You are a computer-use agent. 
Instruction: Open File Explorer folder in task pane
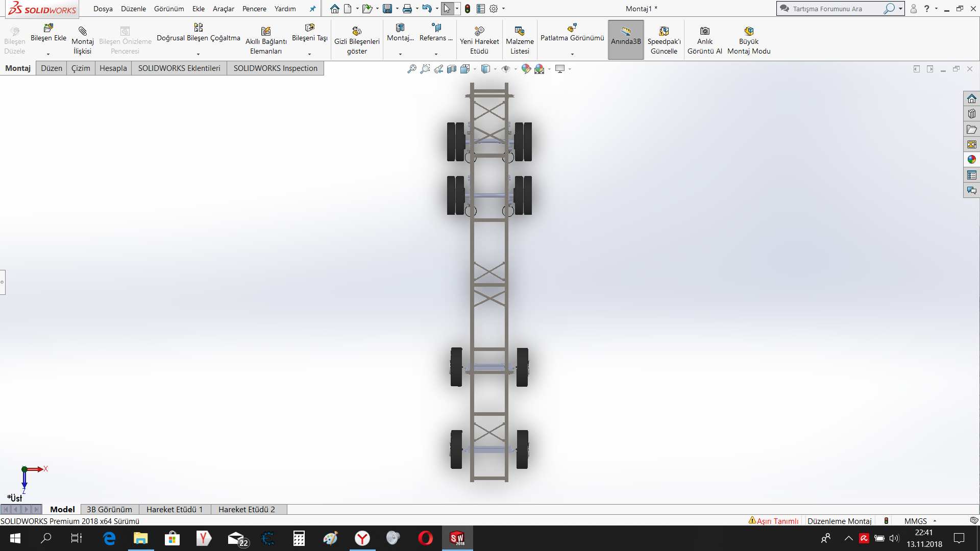[x=972, y=129]
